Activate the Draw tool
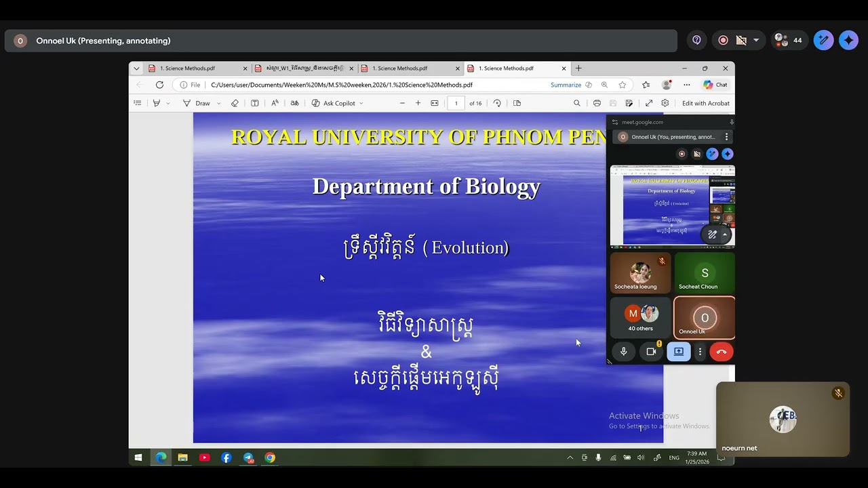The image size is (868, 488). (x=197, y=103)
